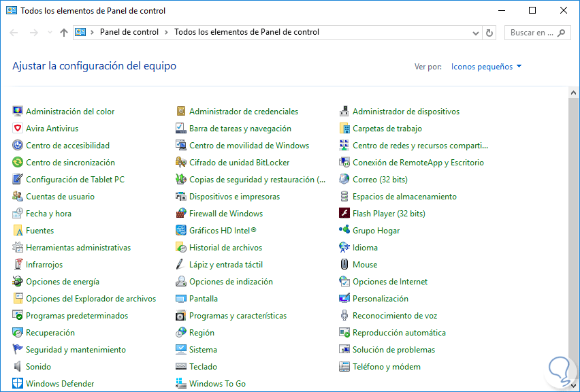Click the Cuentas de usuario icon

[x=18, y=197]
